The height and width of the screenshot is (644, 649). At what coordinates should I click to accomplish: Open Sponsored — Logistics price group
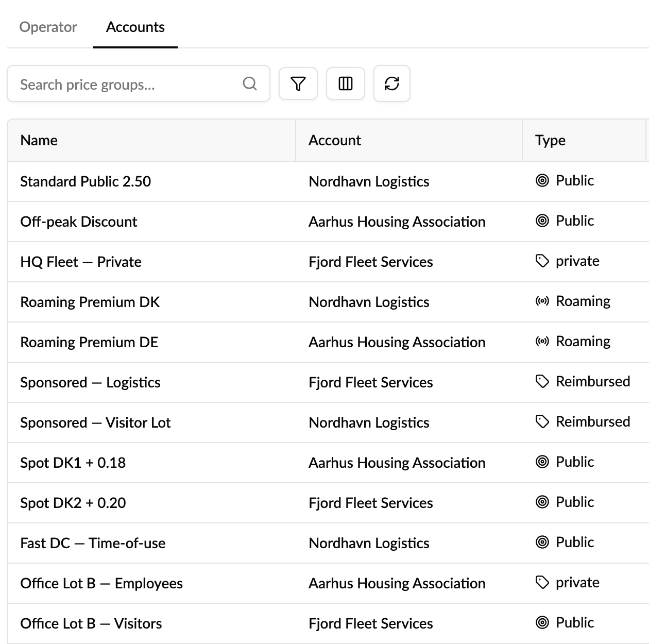(91, 382)
